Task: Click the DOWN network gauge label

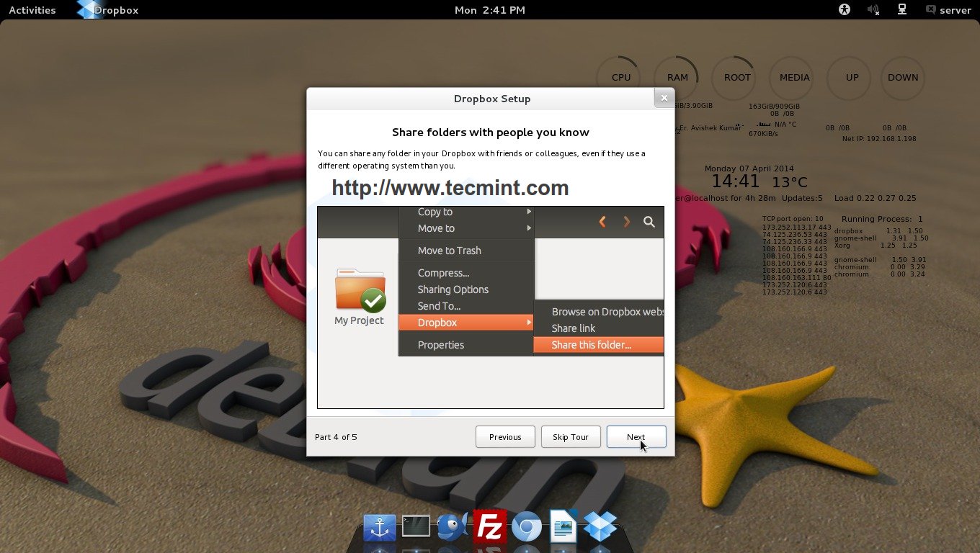Action: [x=903, y=78]
